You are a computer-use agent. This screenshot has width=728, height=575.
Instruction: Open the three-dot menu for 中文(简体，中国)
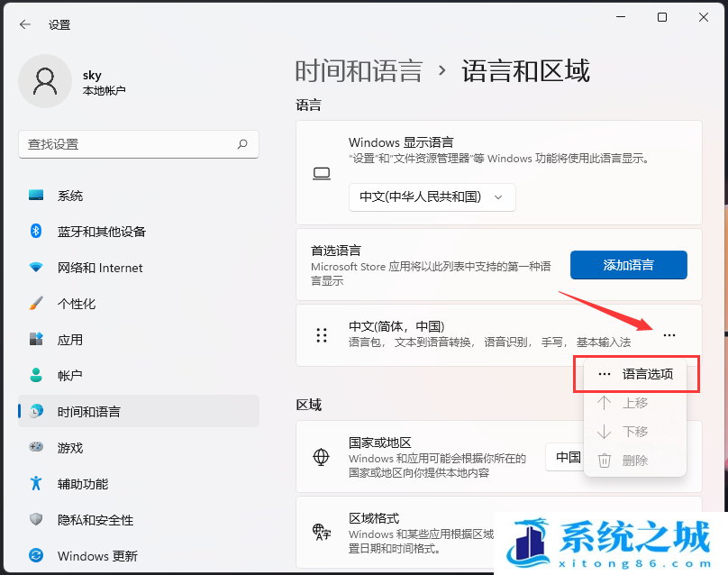tap(669, 335)
